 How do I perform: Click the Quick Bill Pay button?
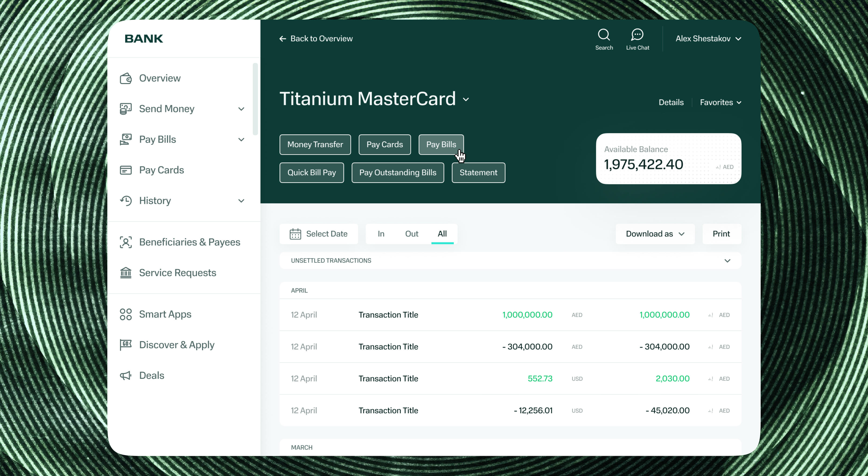coord(312,173)
